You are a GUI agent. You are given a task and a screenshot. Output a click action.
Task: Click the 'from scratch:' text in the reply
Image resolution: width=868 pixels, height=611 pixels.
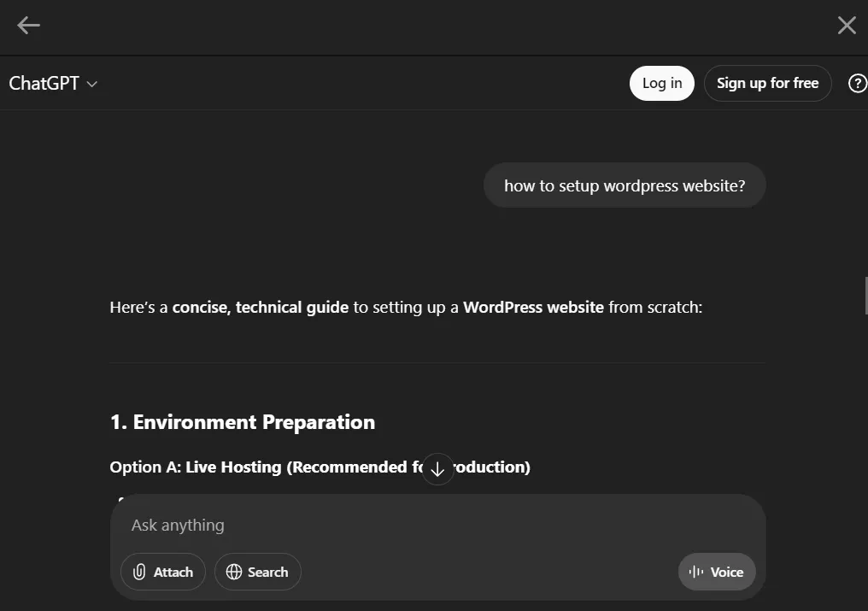click(x=655, y=307)
